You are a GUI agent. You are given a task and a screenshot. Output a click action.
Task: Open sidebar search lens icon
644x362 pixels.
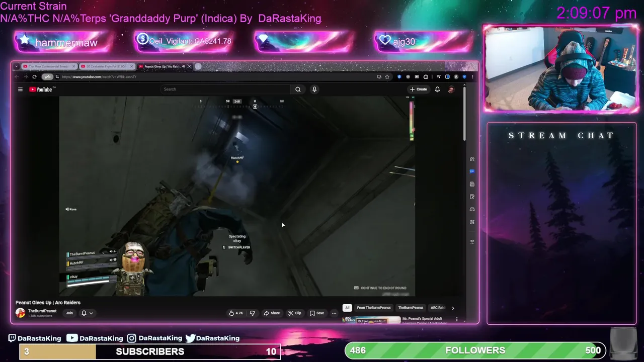[x=472, y=159]
